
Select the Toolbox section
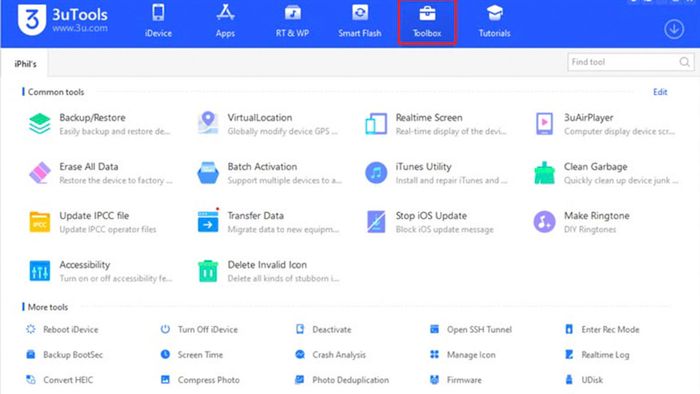(x=427, y=21)
